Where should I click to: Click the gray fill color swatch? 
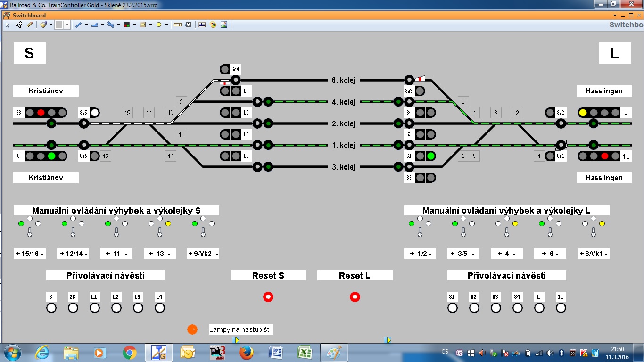59,25
